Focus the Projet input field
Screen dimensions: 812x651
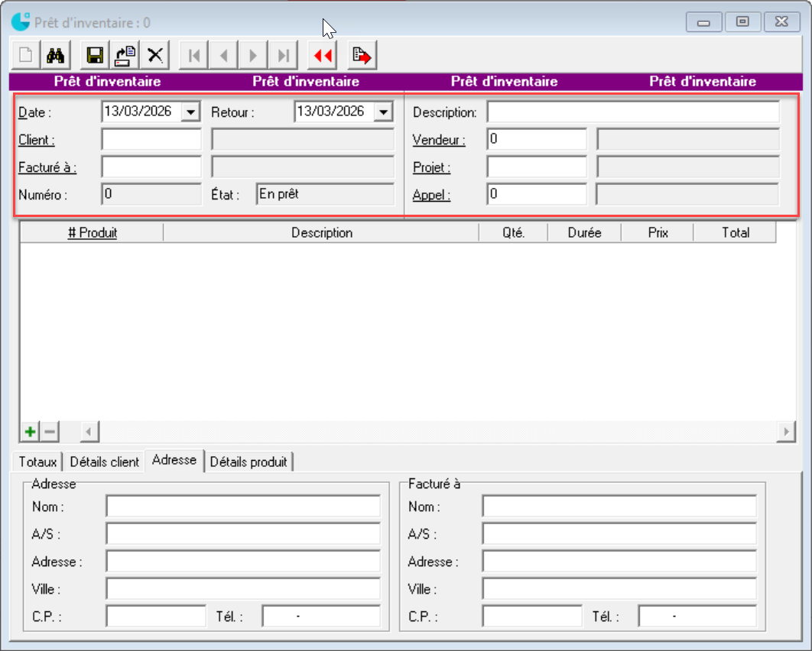(536, 167)
